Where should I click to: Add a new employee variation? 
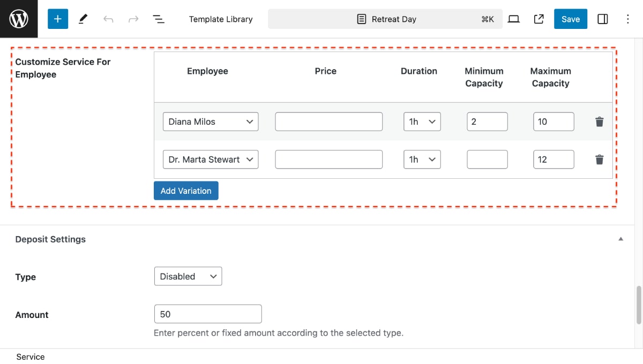[x=186, y=191]
